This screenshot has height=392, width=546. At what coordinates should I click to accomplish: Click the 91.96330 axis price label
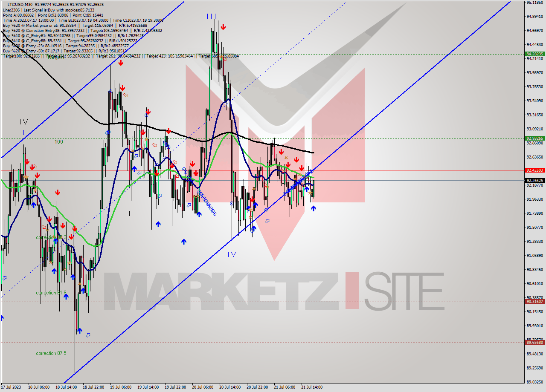pyautogui.click(x=535, y=199)
